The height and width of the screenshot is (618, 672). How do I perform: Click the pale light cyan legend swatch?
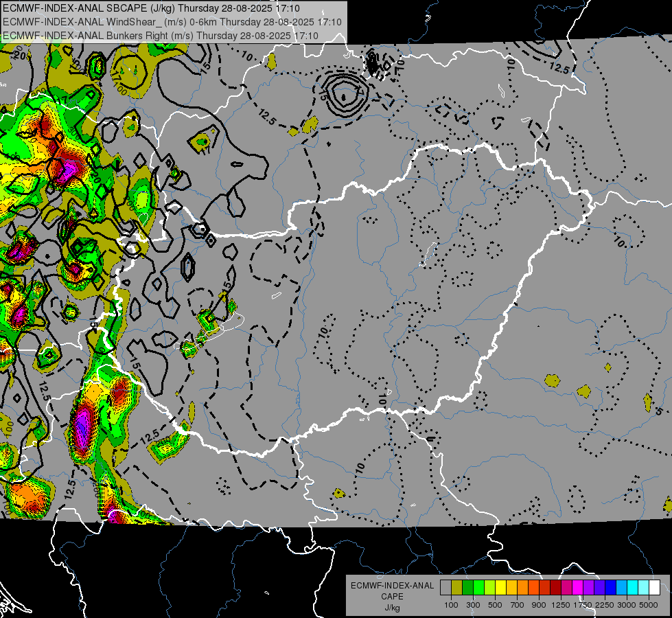click(x=643, y=587)
